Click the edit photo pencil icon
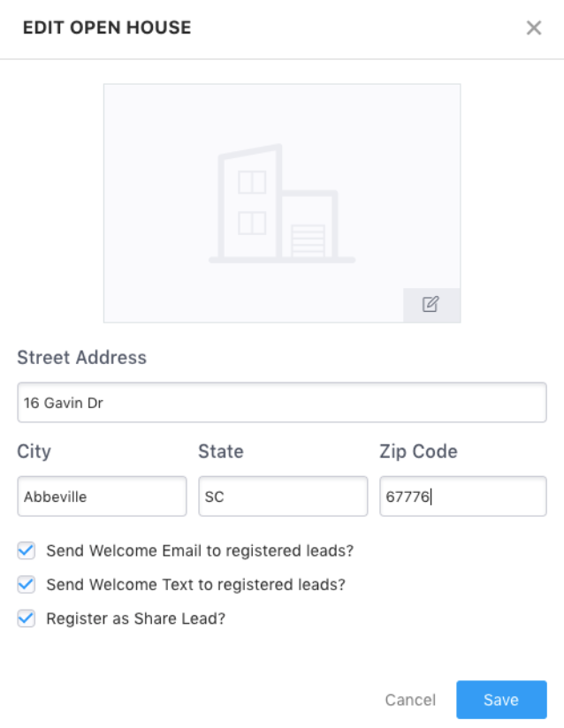 click(x=431, y=305)
